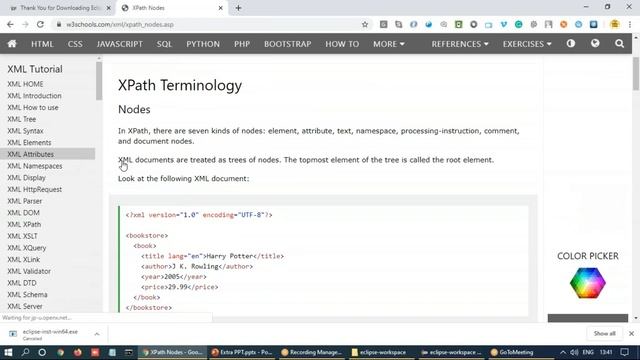This screenshot has width=640, height=360.
Task: Select XML Attributes in sidebar
Action: (x=47, y=154)
